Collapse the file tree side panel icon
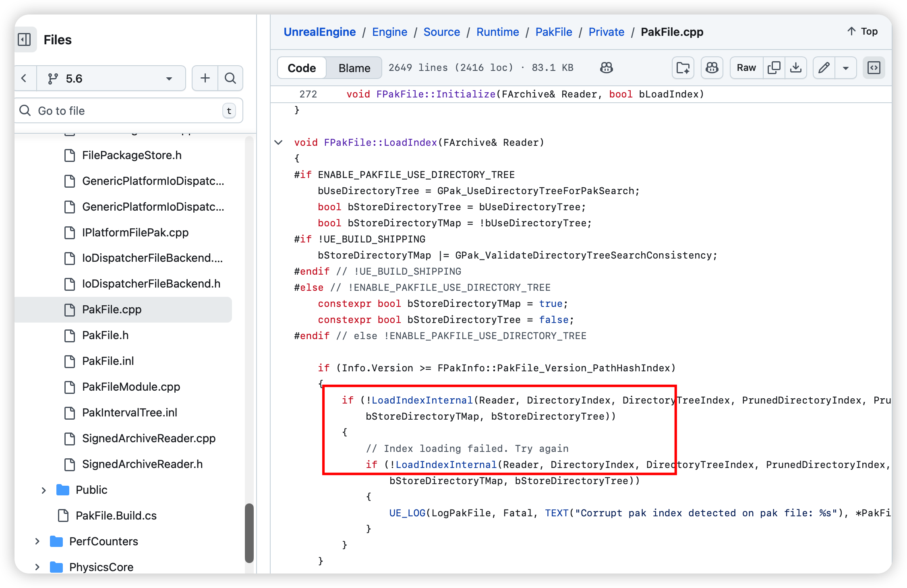 (25, 39)
